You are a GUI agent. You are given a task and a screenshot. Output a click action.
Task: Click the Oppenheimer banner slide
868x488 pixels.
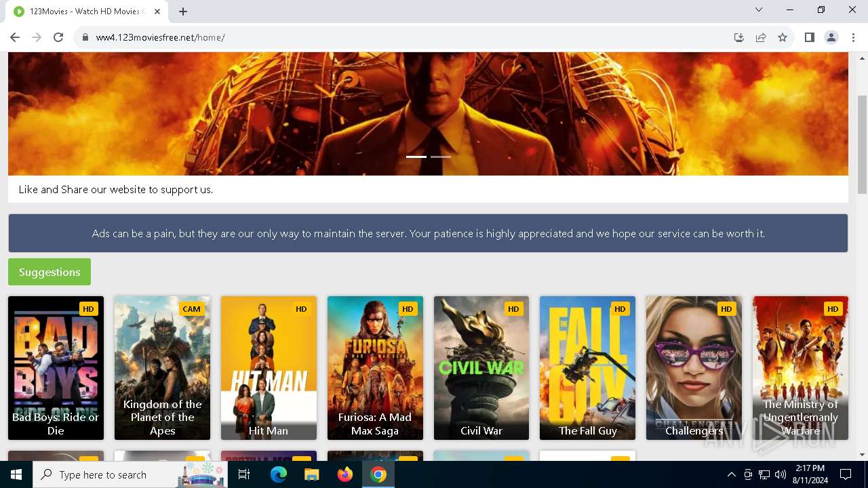click(x=428, y=114)
